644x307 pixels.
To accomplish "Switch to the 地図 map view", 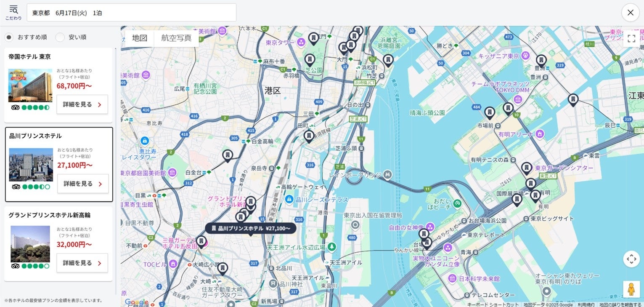I will pyautogui.click(x=140, y=38).
